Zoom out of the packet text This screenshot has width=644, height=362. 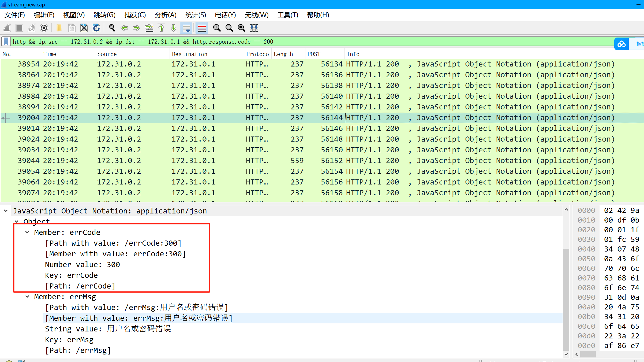click(229, 28)
